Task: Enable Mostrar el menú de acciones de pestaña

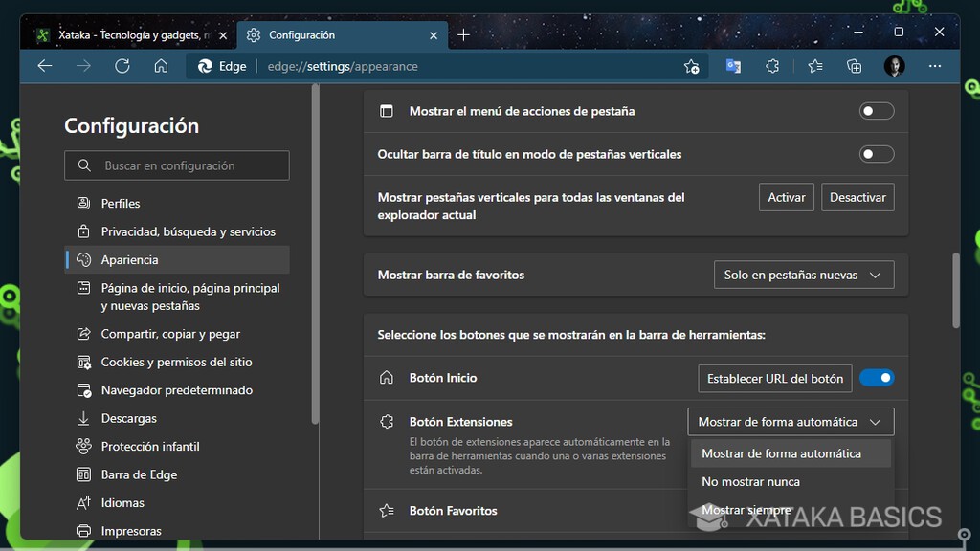Action: [876, 111]
